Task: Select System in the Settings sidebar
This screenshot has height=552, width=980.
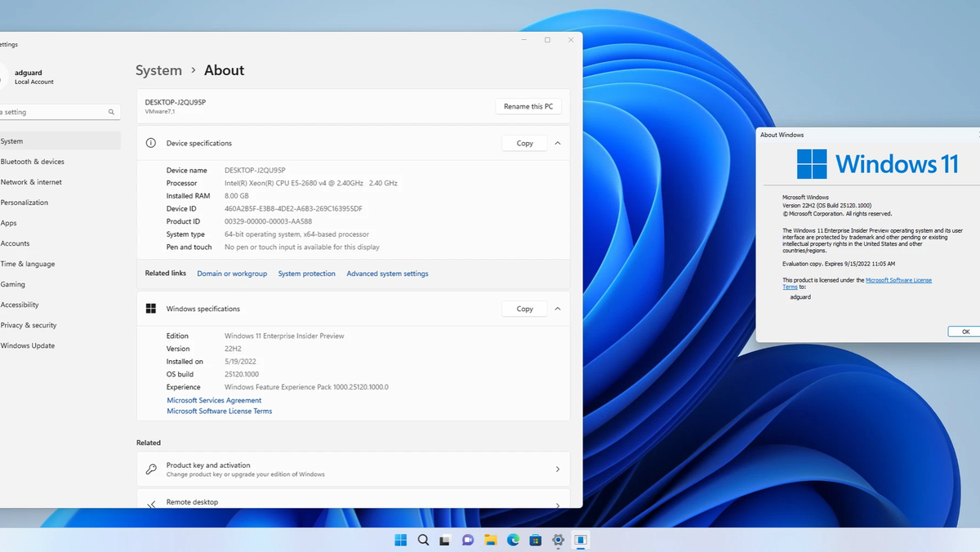Action: [59, 141]
